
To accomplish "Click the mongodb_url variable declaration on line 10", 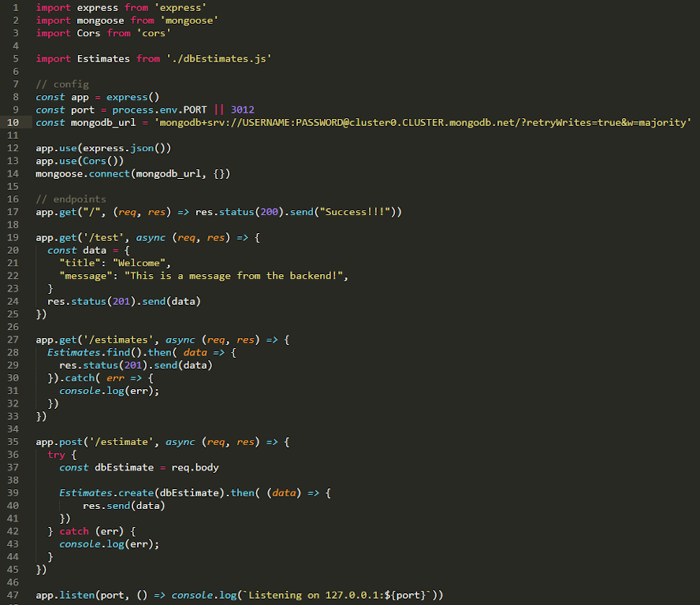I will (x=103, y=122).
